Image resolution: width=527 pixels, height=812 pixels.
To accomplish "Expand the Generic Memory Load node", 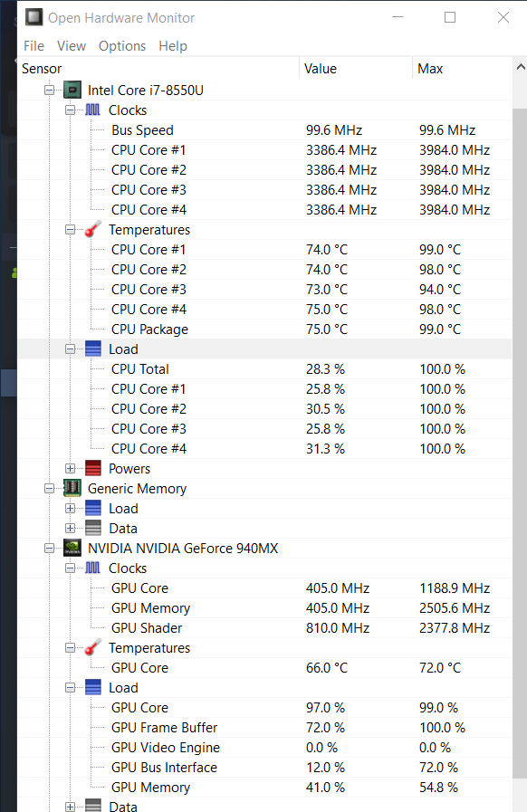I will (x=70, y=509).
